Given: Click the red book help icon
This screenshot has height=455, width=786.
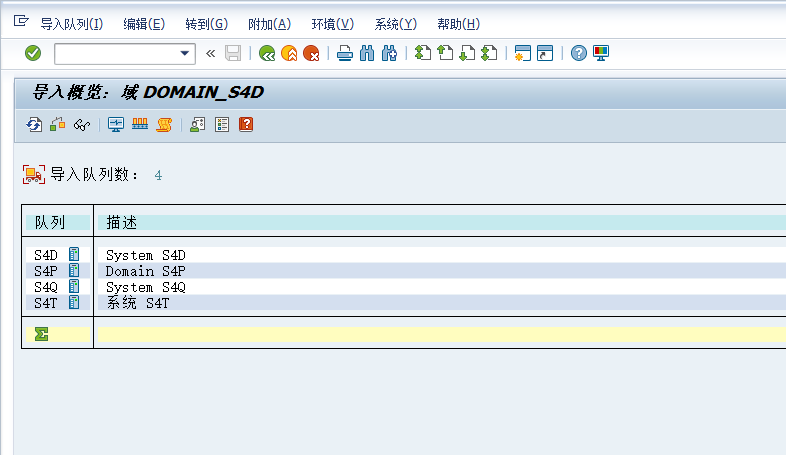Looking at the screenshot, I should point(246,124).
